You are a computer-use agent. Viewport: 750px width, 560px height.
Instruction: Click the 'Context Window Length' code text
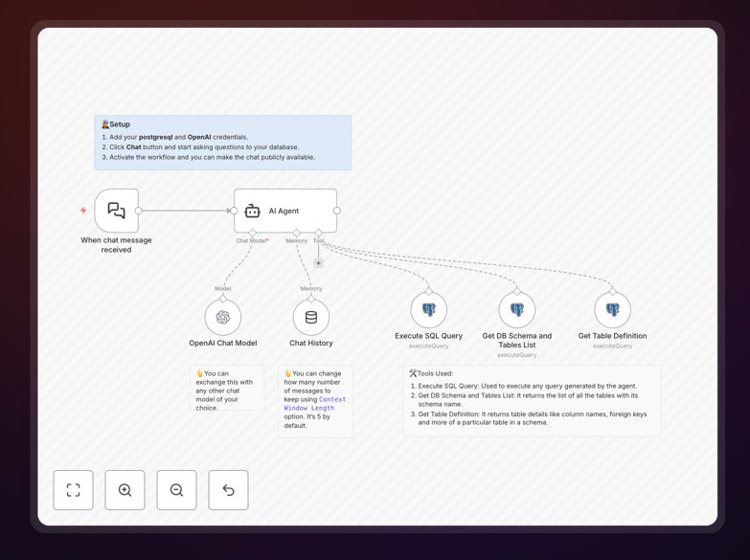(x=315, y=404)
